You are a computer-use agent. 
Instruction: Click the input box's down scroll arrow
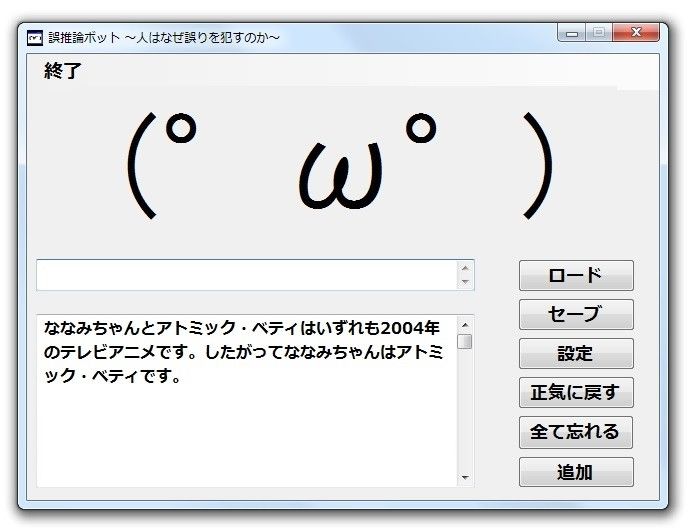pos(464,282)
